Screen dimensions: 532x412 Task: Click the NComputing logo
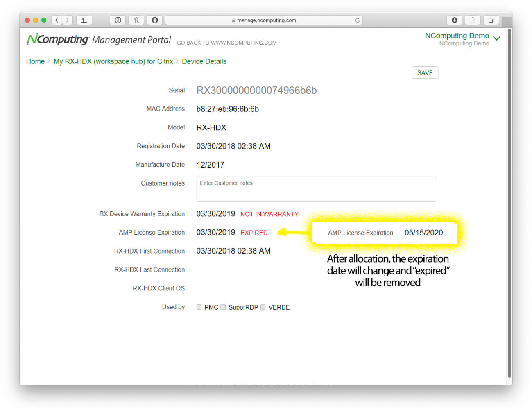click(58, 39)
